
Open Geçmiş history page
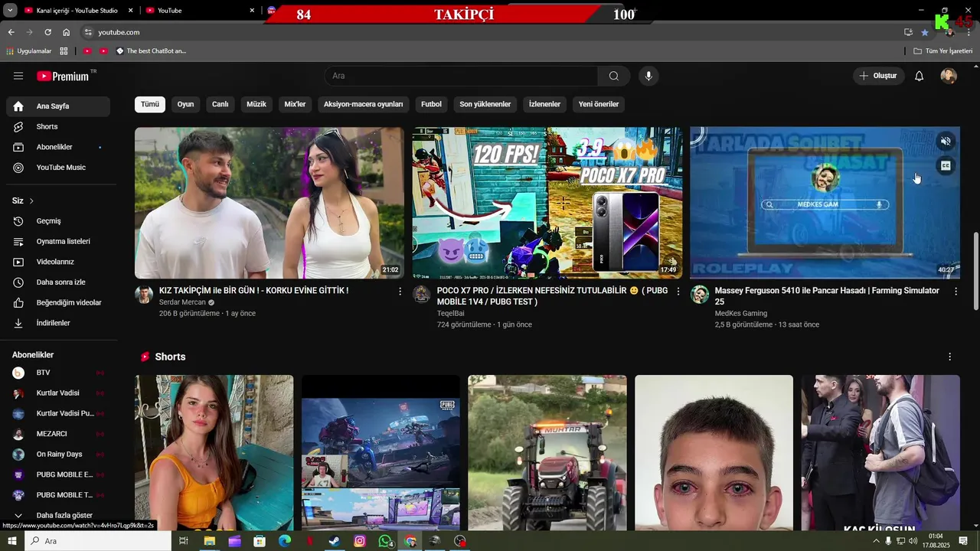click(58, 221)
